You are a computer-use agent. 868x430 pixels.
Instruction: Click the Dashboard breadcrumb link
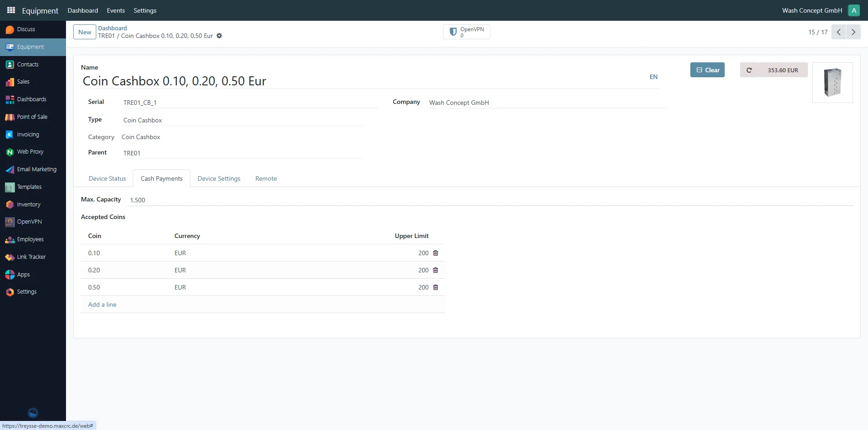coord(113,28)
